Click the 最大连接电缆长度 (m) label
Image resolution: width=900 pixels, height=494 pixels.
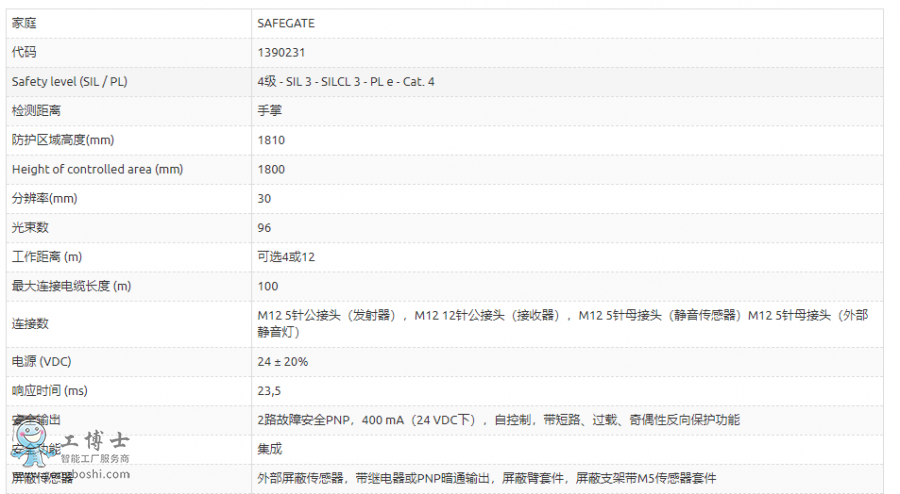pyautogui.click(x=71, y=286)
